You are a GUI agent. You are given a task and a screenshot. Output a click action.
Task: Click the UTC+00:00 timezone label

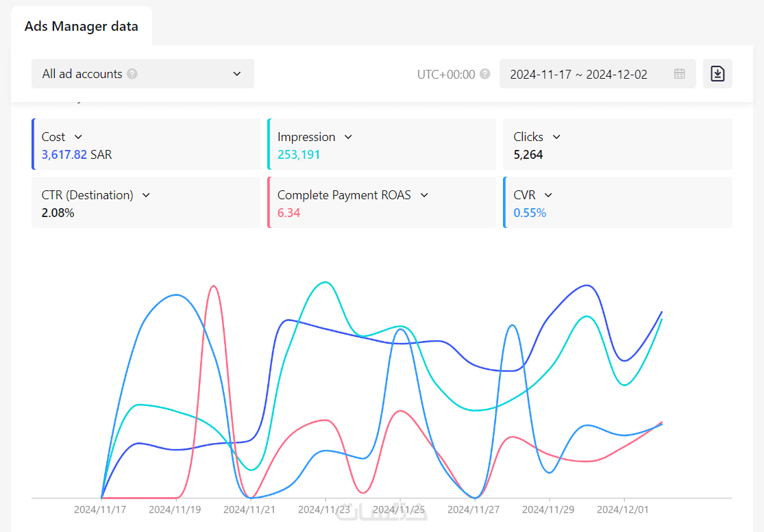(446, 74)
